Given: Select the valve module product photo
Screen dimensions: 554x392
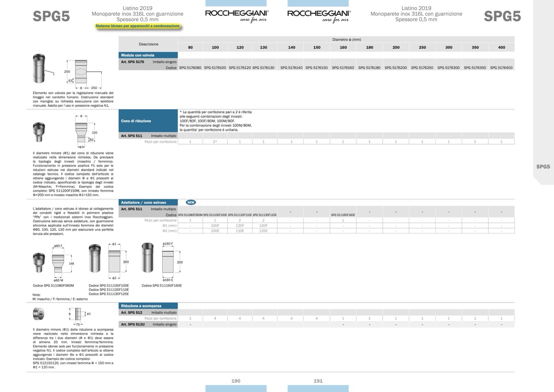Looking at the screenshot, I should point(40,69).
